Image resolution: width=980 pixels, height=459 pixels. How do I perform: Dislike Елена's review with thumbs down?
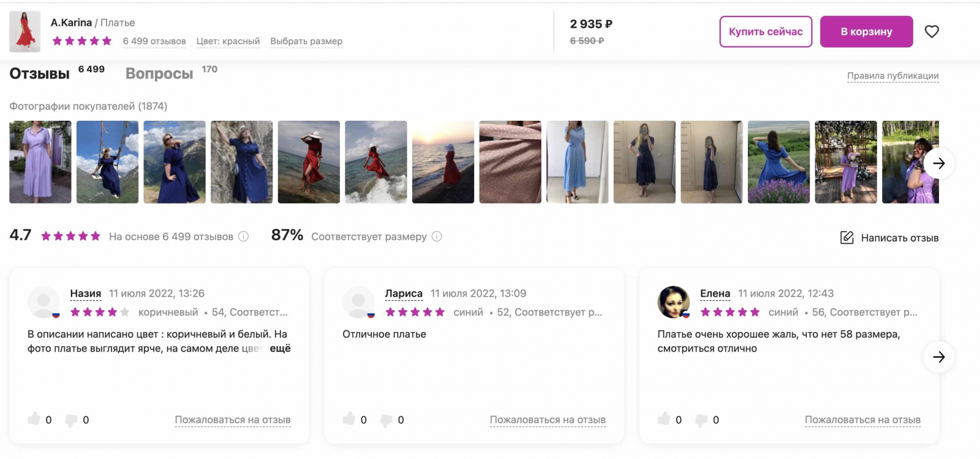(701, 420)
